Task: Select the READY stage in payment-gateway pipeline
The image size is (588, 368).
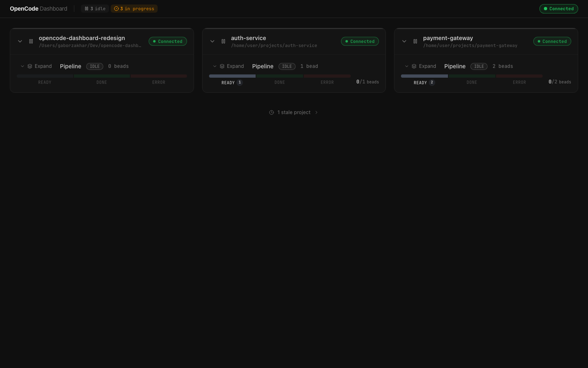Action: 424,83
